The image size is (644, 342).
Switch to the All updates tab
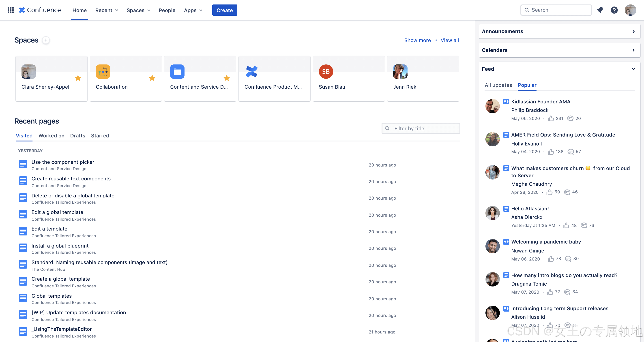point(498,85)
